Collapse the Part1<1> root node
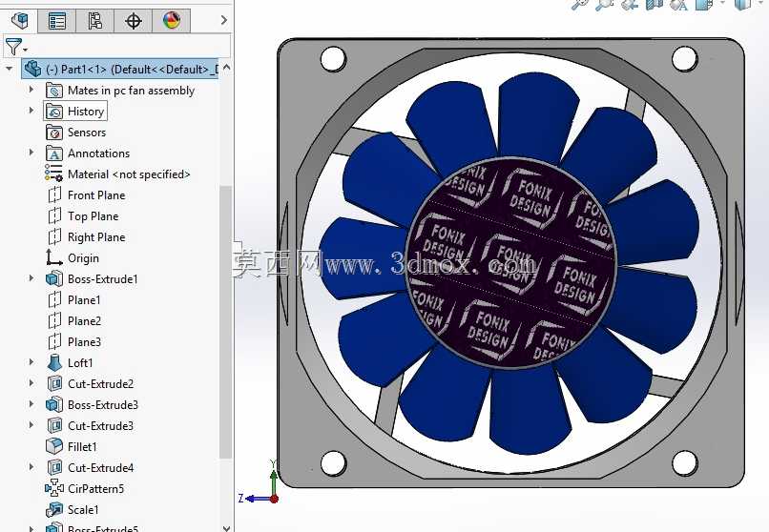The width and height of the screenshot is (769, 532). click(10, 69)
